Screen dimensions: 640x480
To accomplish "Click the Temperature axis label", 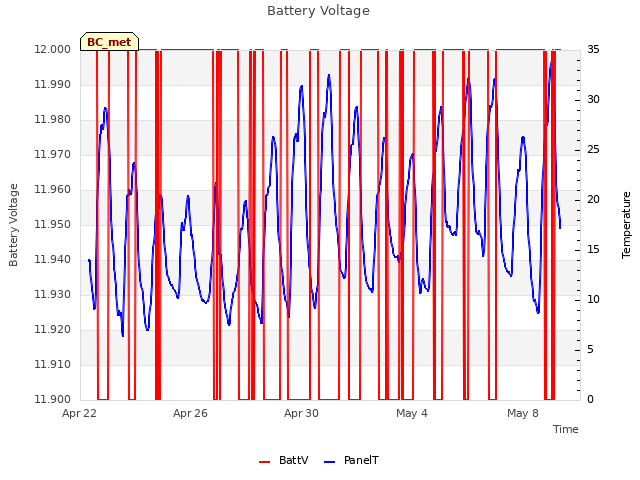I will [x=626, y=225].
